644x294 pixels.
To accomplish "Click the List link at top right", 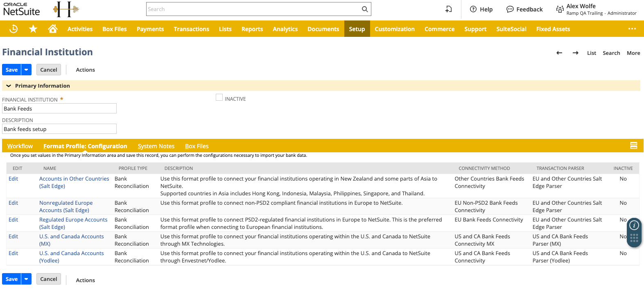I will coord(592,53).
